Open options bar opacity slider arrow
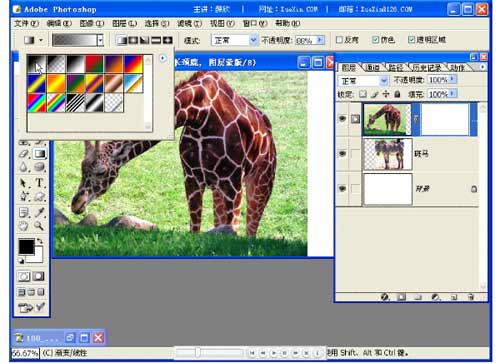This screenshot has width=500, height=363. click(x=320, y=40)
